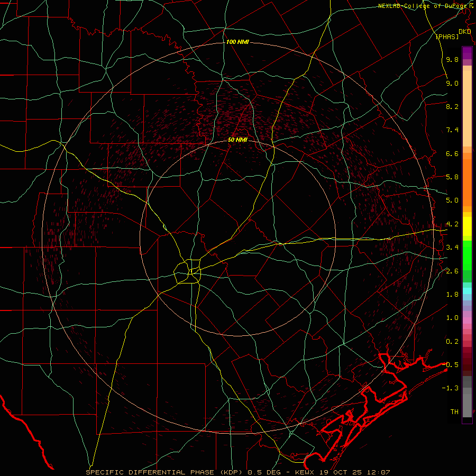
Task: Click the "DKD" label above the color scale
Action: click(x=464, y=32)
